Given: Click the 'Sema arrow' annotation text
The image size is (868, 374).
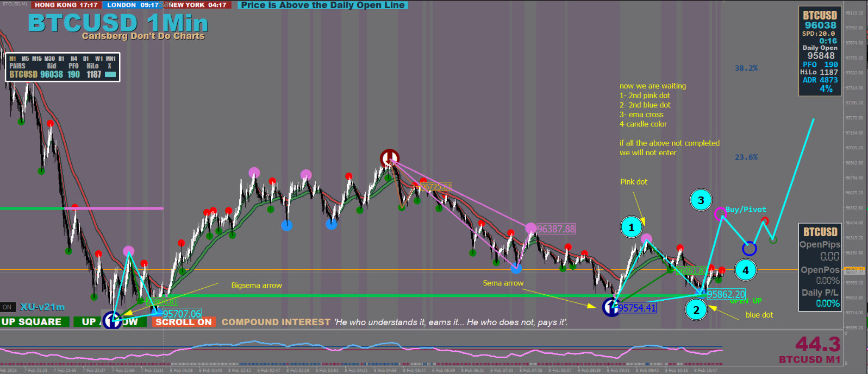Looking at the screenshot, I should point(503,283).
